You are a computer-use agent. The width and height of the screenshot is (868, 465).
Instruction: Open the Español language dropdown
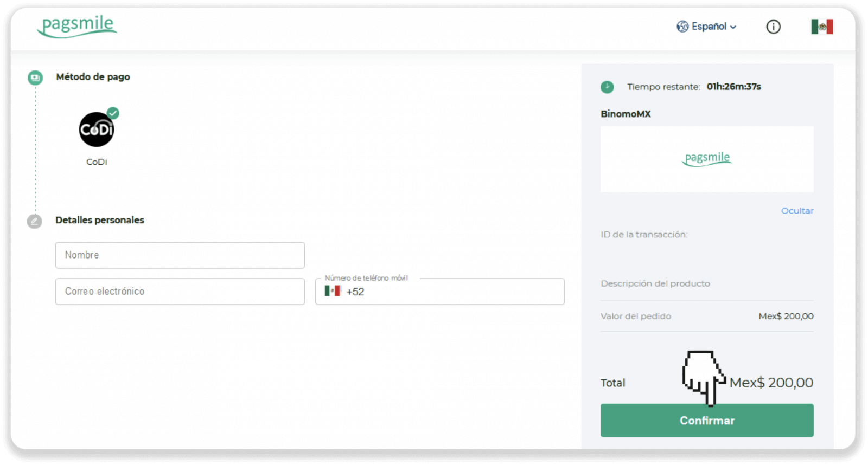tap(713, 27)
